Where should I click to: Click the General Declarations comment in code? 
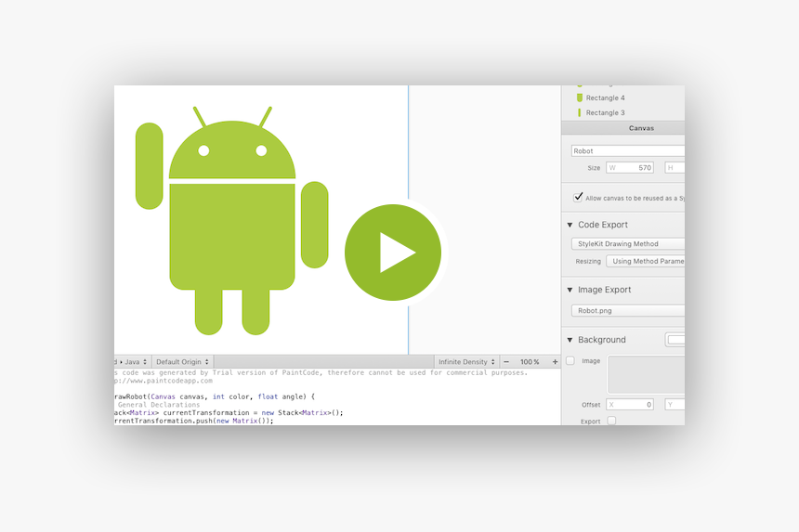(x=159, y=405)
